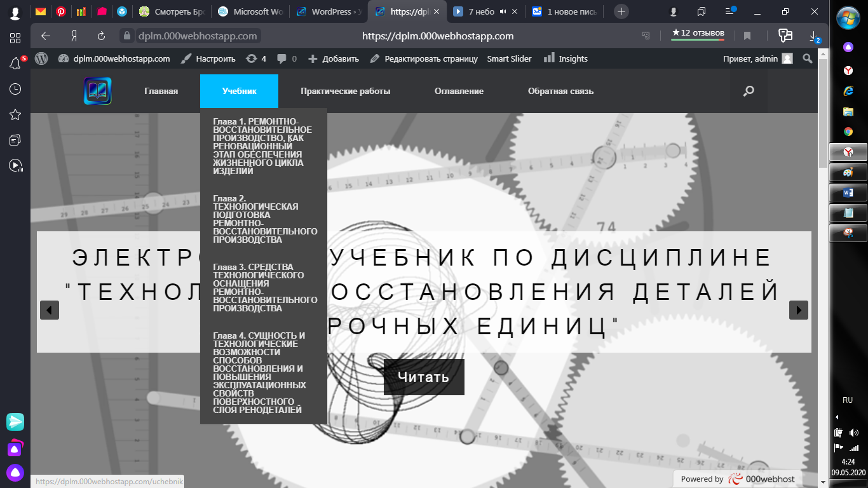Screen dimensions: 868x488
Task: Open the comments bubble showing 0
Action: [287, 58]
